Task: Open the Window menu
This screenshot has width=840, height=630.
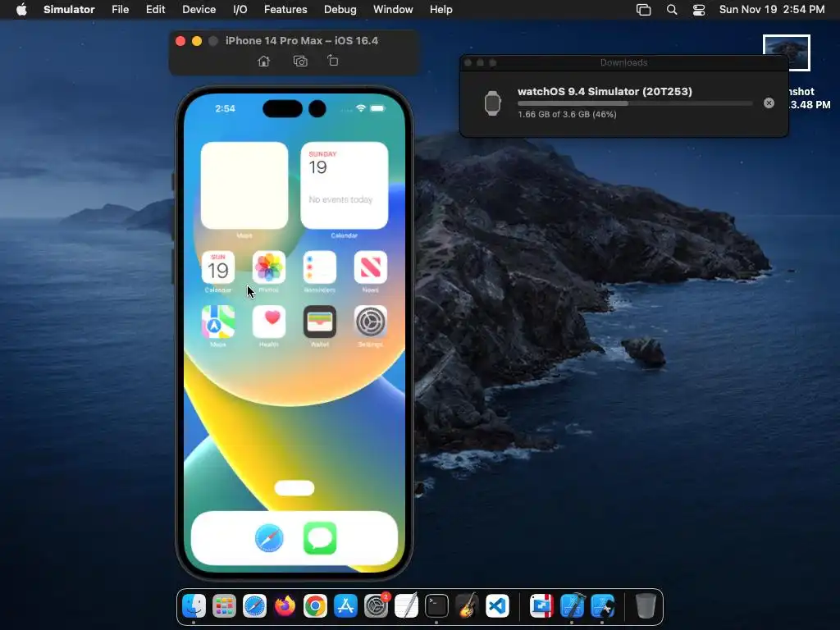Action: click(393, 10)
